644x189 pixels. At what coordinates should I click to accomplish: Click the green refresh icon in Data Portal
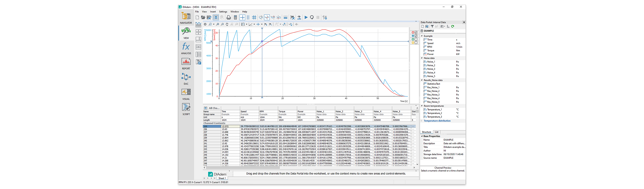(452, 26)
